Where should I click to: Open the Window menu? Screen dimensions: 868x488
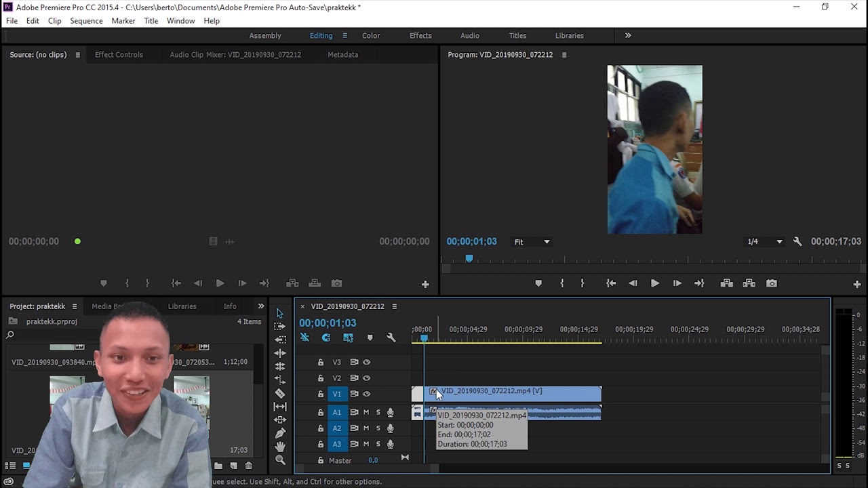click(181, 21)
